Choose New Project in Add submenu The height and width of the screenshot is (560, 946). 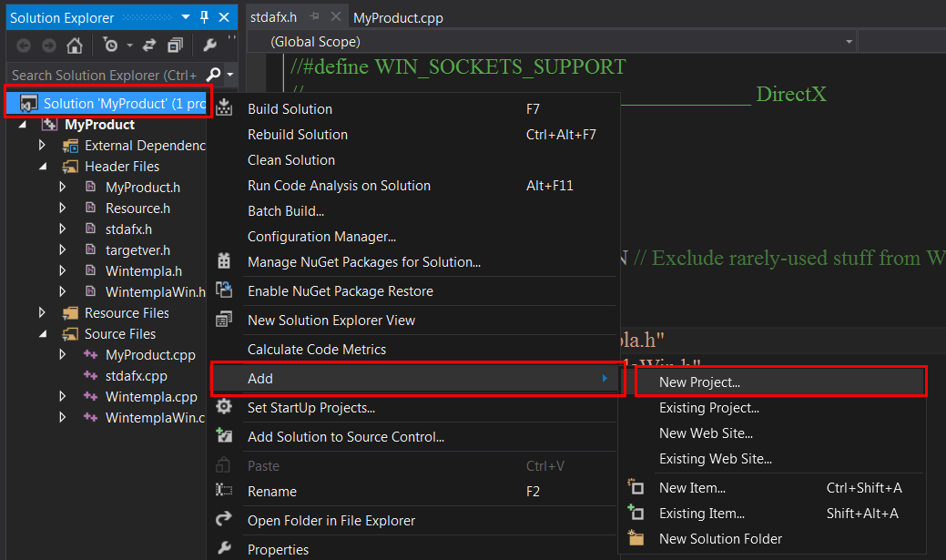point(780,382)
